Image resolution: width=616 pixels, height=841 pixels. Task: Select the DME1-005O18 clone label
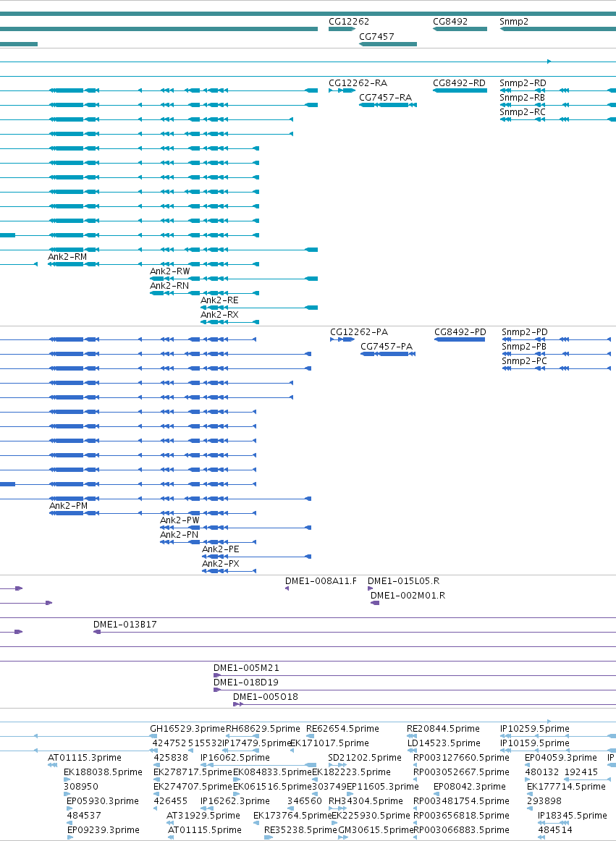(266, 697)
